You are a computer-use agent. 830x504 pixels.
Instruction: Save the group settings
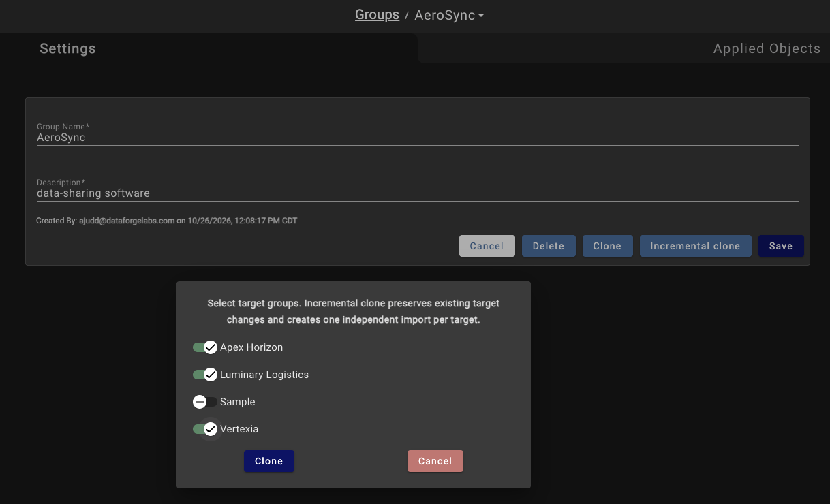[781, 246]
